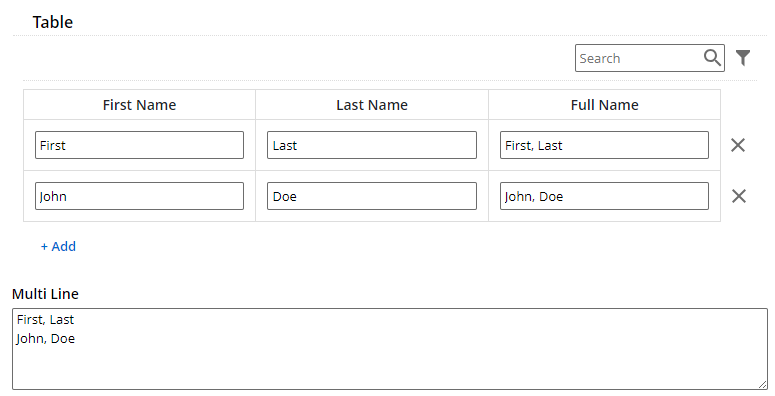This screenshot has width=775, height=396.
Task: Remove the John, Doe table row
Action: (738, 196)
